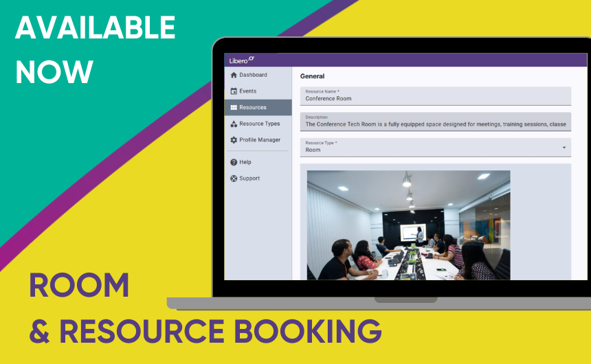The image size is (591, 364).
Task: Open the Support text link
Action: pyautogui.click(x=249, y=179)
